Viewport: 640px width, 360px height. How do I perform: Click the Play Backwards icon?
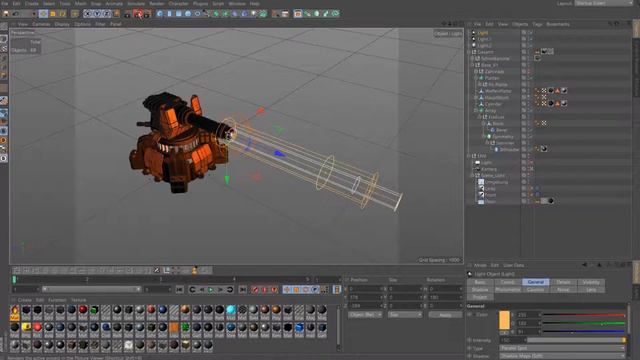[202, 290]
